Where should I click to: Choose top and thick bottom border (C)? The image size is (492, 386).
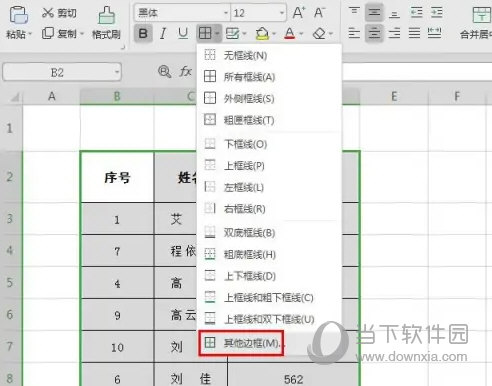pyautogui.click(x=269, y=298)
